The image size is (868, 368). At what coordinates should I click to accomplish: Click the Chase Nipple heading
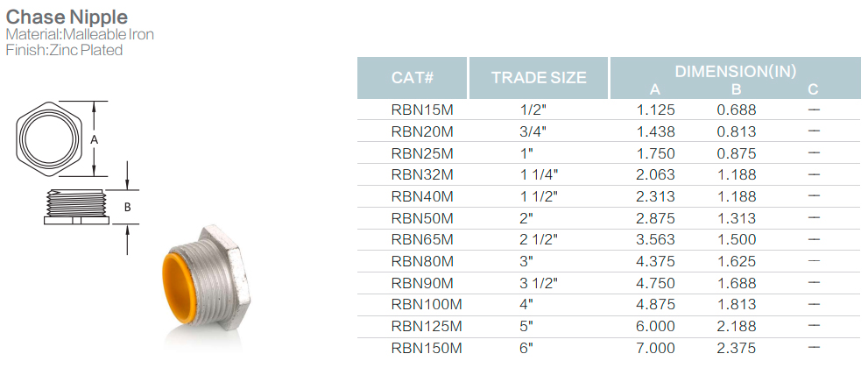coord(67,18)
